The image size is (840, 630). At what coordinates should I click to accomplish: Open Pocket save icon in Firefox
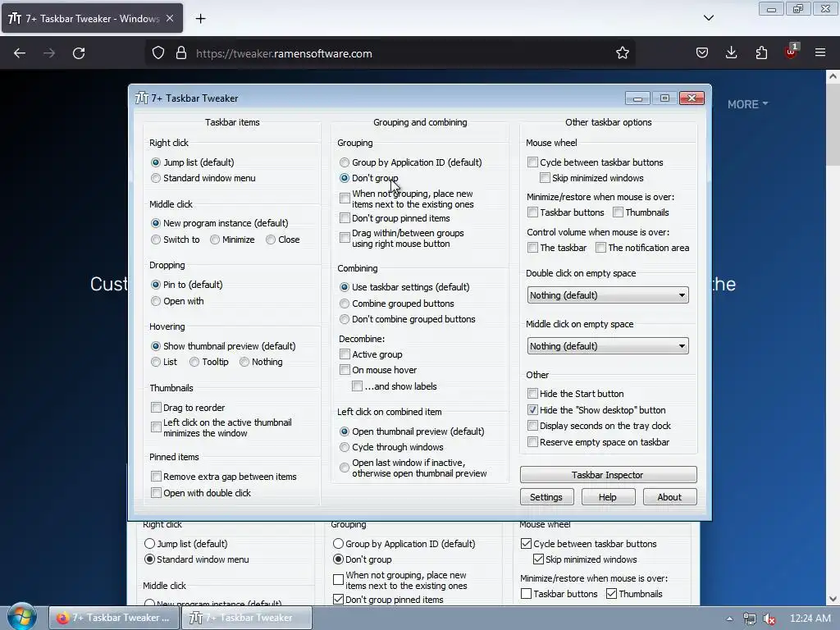(702, 53)
